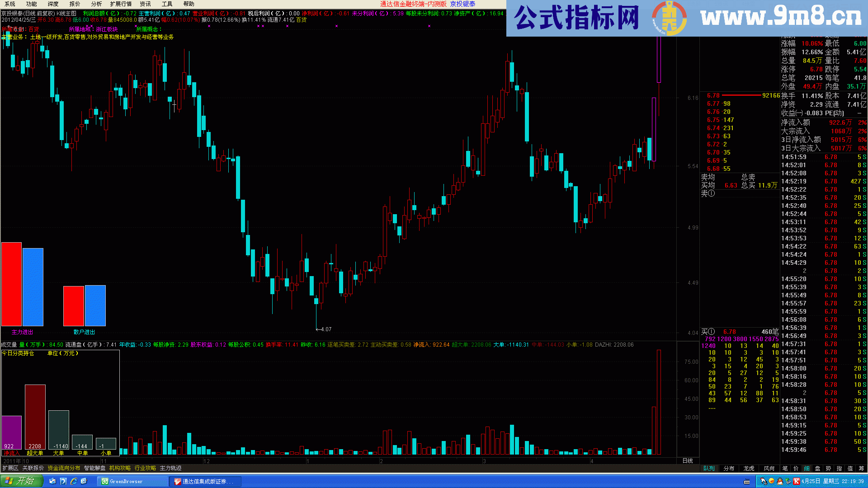Select the 队列 order queue tab
Image resolution: width=868 pixels, height=488 pixels.
coord(709,469)
